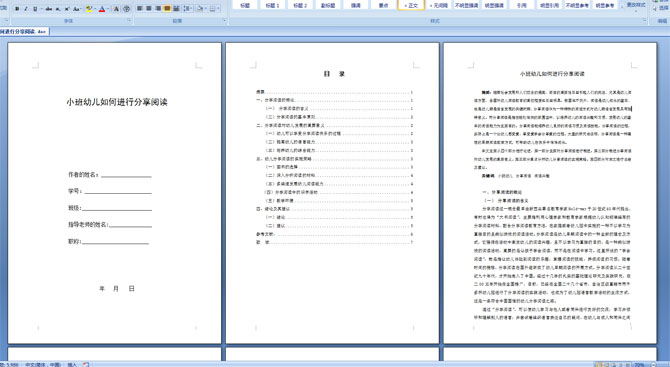Open the highlight color dropdown arrow

click(x=95, y=9)
